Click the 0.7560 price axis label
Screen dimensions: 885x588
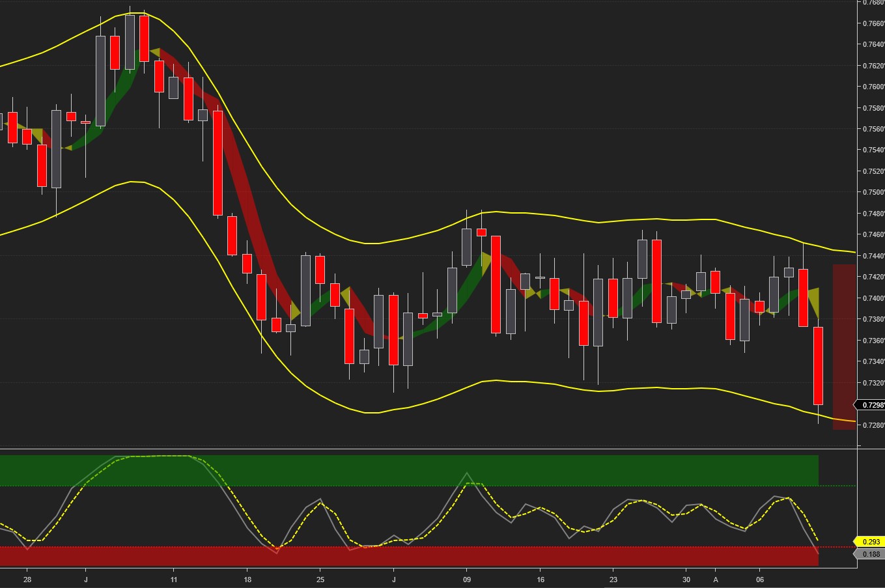coord(873,129)
